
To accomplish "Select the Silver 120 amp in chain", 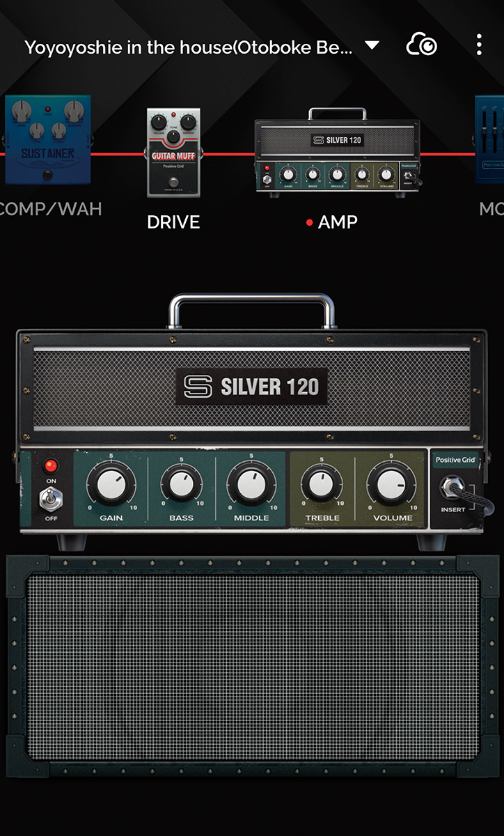I will (x=337, y=150).
